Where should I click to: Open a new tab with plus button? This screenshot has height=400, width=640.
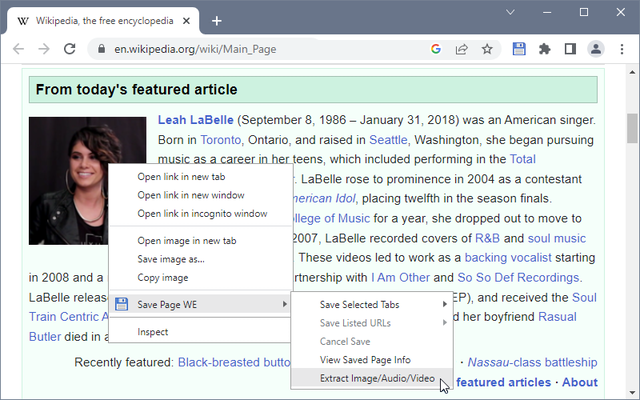(x=217, y=21)
